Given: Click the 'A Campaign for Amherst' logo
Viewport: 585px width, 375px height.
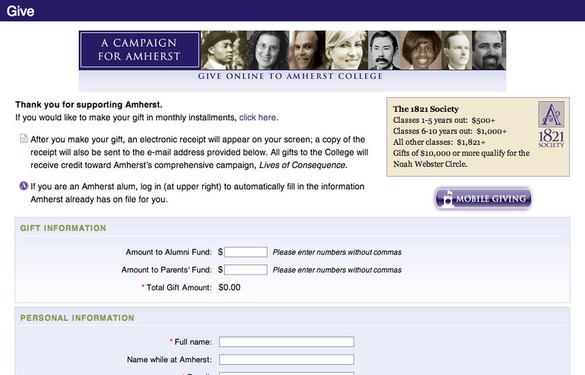Looking at the screenshot, I should 140,50.
